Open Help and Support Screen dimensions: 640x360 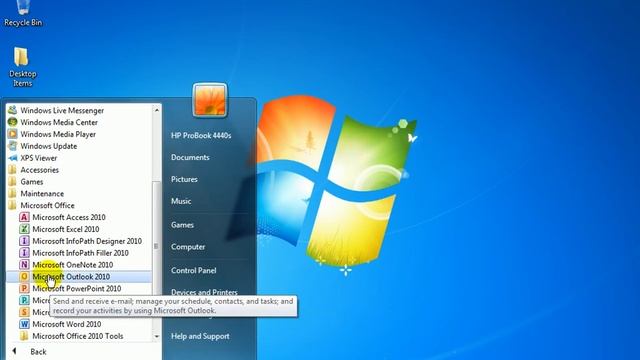pyautogui.click(x=200, y=336)
